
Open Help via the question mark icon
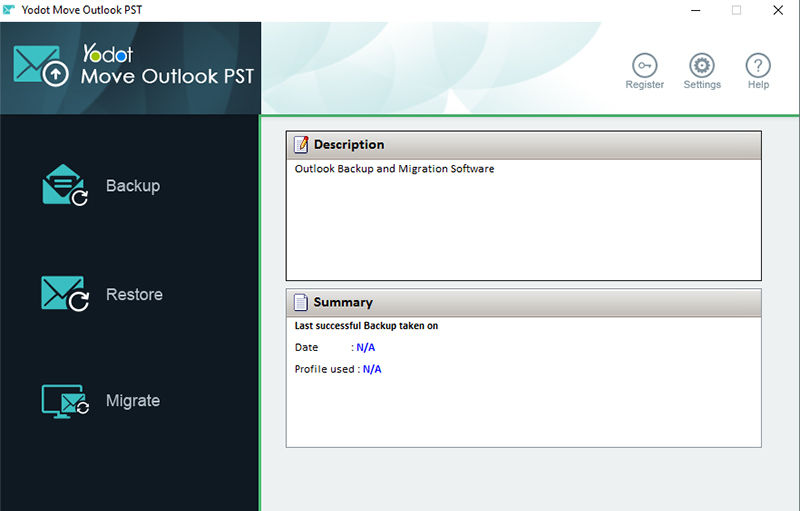click(x=758, y=65)
